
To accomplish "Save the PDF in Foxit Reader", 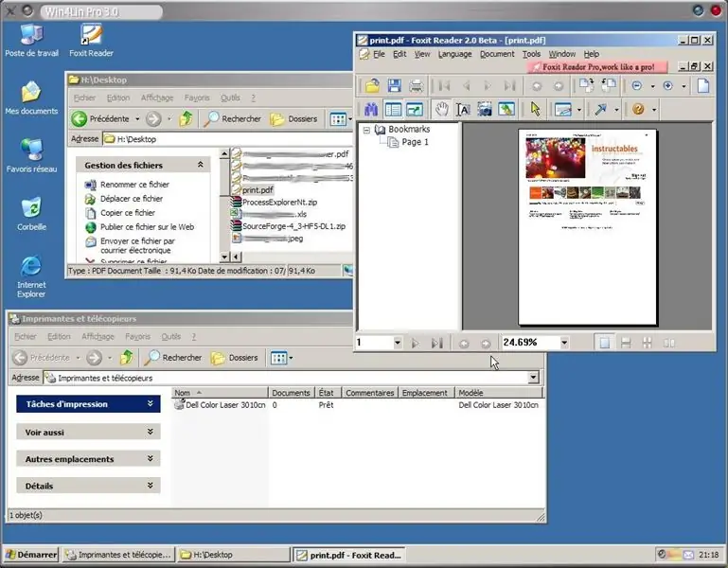I will coord(394,86).
